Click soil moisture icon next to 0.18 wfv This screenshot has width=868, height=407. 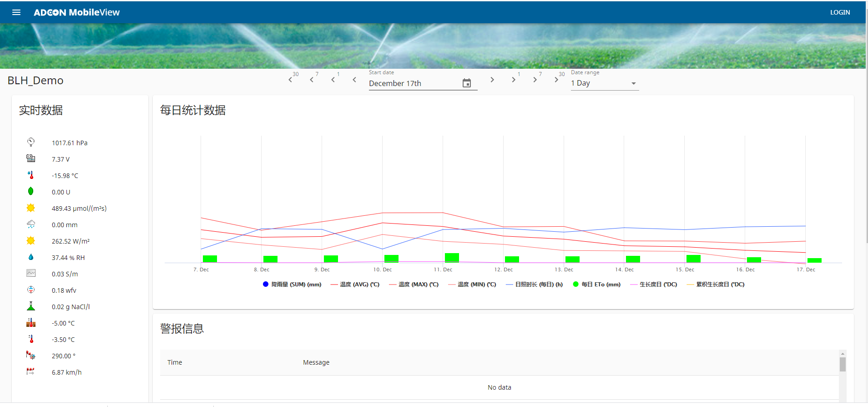click(x=31, y=290)
